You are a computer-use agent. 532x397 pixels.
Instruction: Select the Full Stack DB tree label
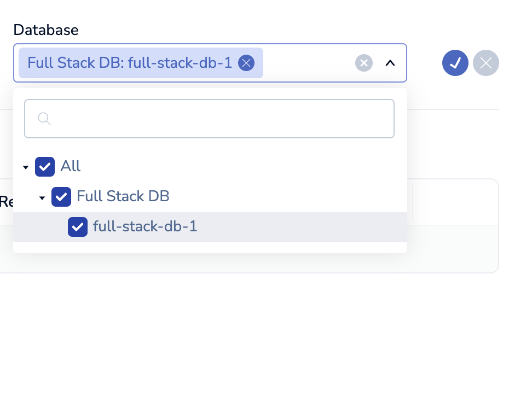click(x=123, y=196)
